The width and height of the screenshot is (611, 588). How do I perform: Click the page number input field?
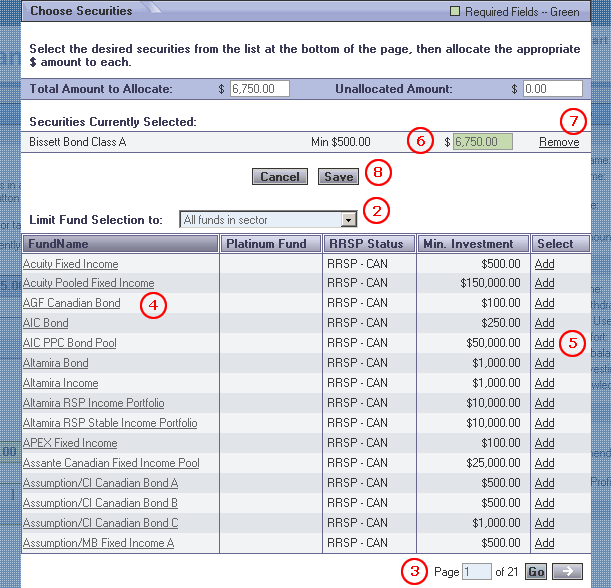point(476,572)
